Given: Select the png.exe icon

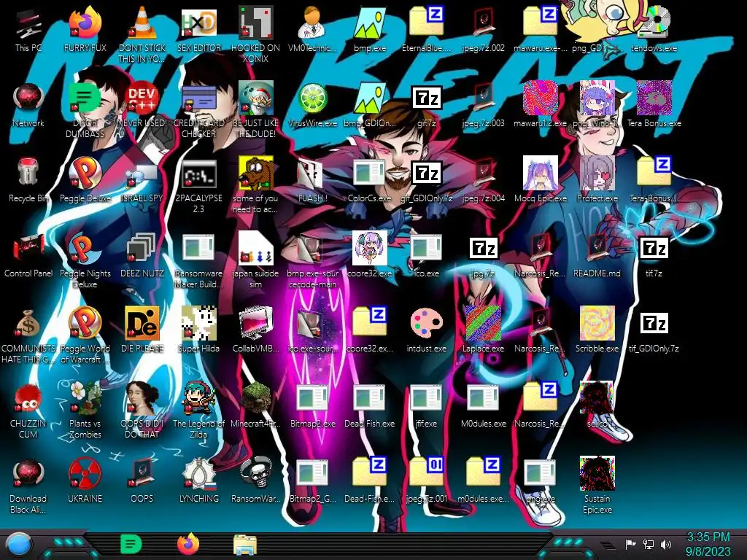Looking at the screenshot, I should point(541,481).
